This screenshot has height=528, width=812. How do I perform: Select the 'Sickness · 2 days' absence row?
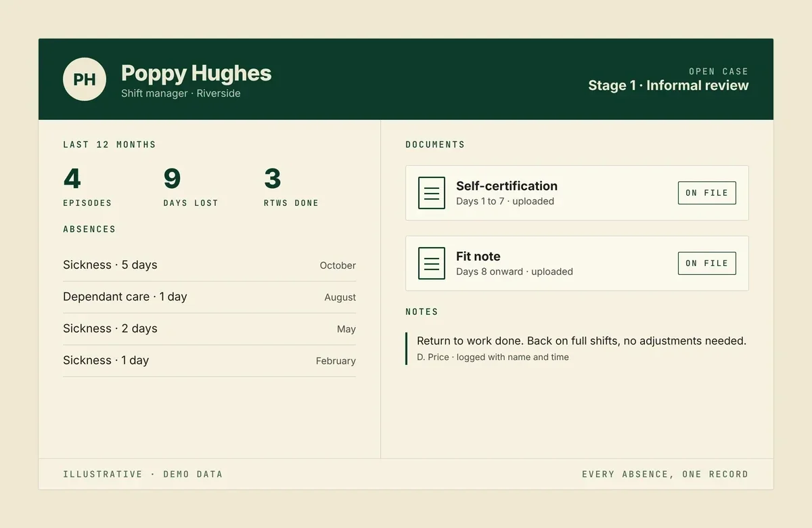pyautogui.click(x=209, y=329)
